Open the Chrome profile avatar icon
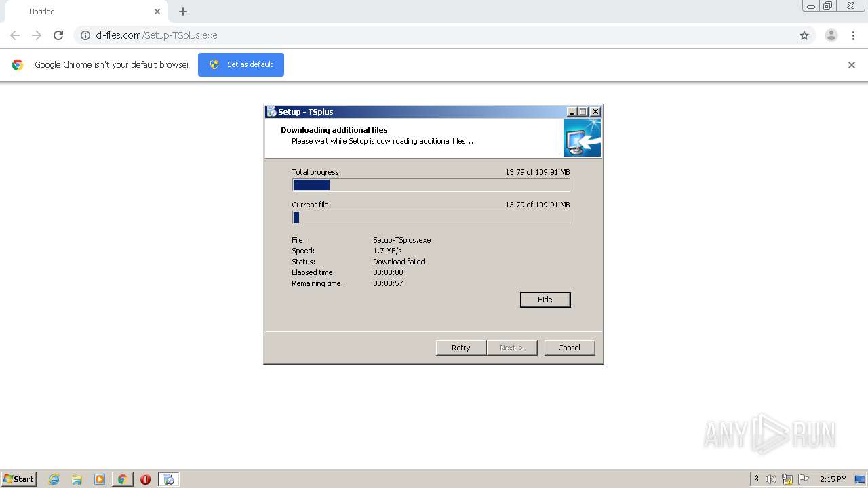This screenshot has height=488, width=868. click(831, 35)
